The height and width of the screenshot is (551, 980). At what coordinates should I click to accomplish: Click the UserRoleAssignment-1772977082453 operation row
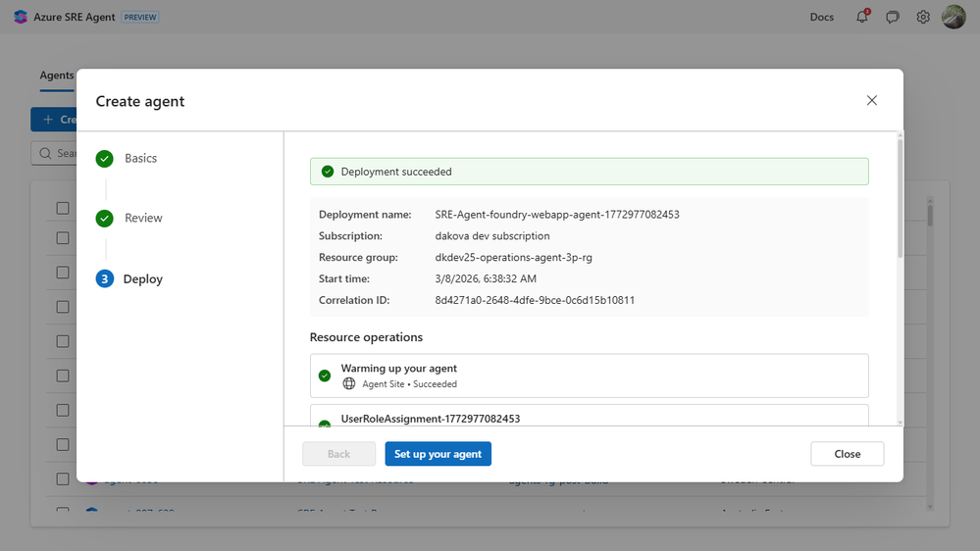[590, 416]
